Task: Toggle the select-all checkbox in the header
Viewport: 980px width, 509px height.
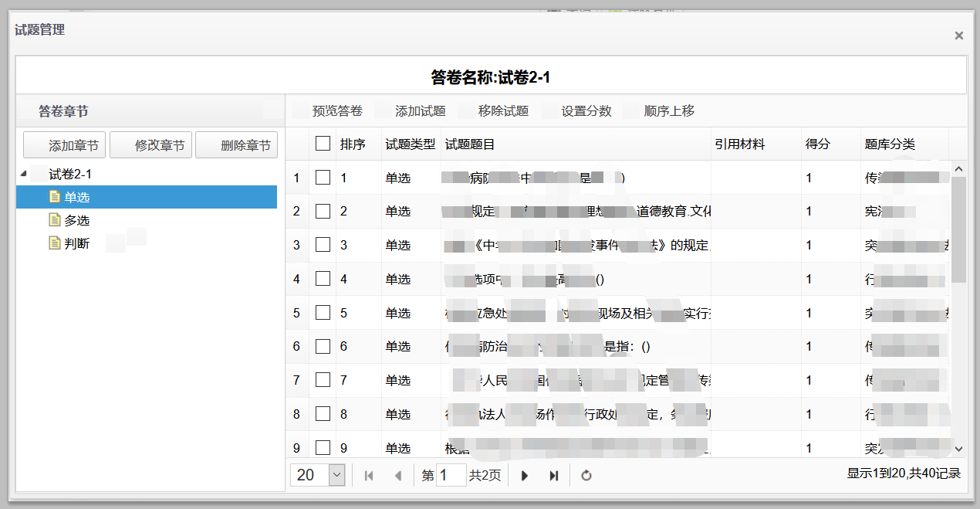Action: point(323,144)
